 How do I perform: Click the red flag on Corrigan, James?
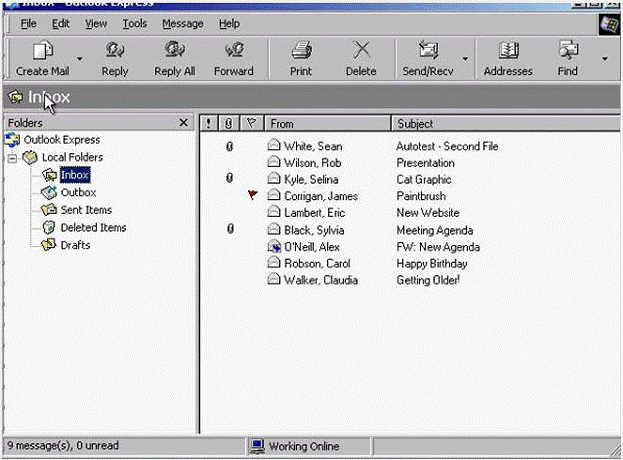(252, 195)
